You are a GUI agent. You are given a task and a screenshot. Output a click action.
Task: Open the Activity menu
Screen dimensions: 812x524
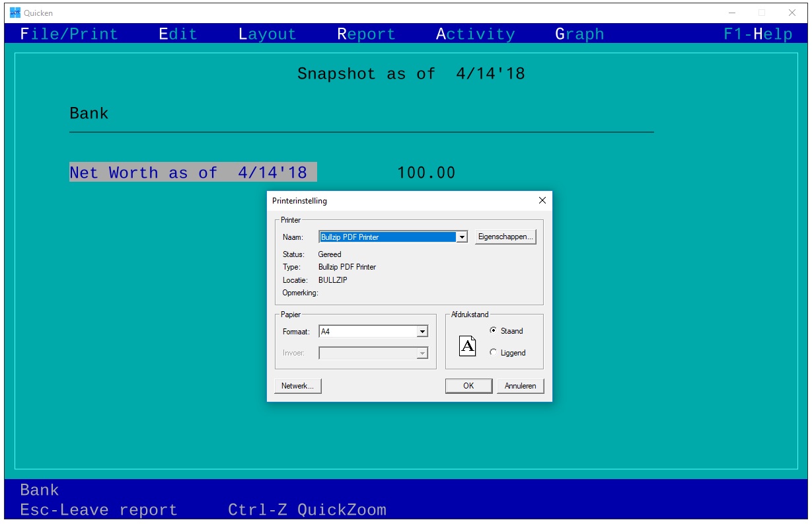pyautogui.click(x=476, y=34)
